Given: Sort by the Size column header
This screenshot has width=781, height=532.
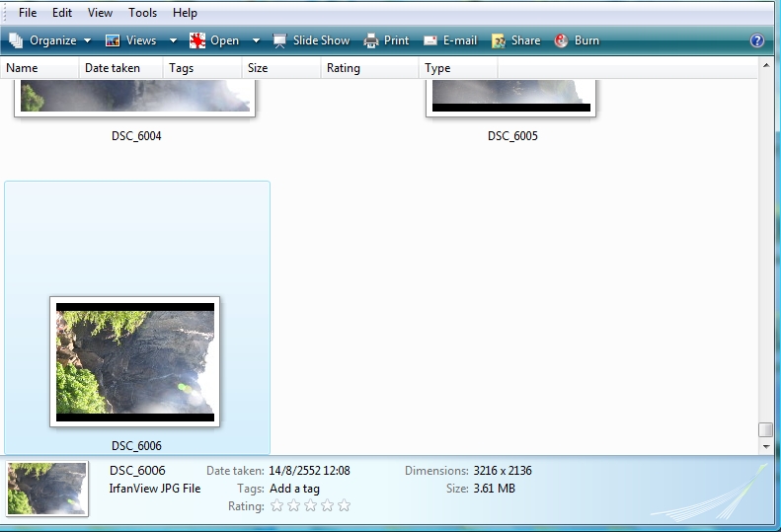Looking at the screenshot, I should [x=258, y=68].
